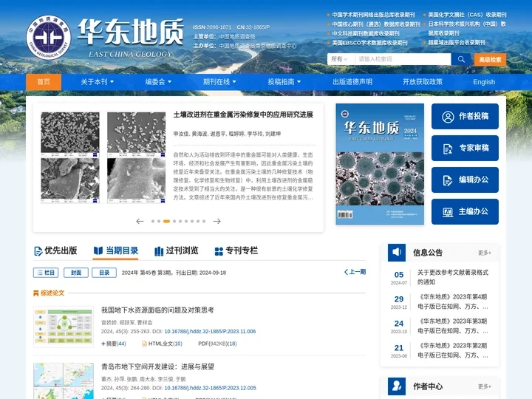The image size is (532, 399).
Task: Click the 华东地质 journal title logo
Action: pyautogui.click(x=131, y=38)
